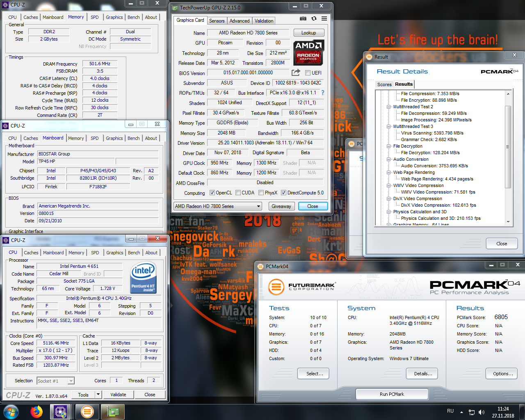Toggle the UEFI checkbox
This screenshot has height=420, width=525.
(x=308, y=73)
